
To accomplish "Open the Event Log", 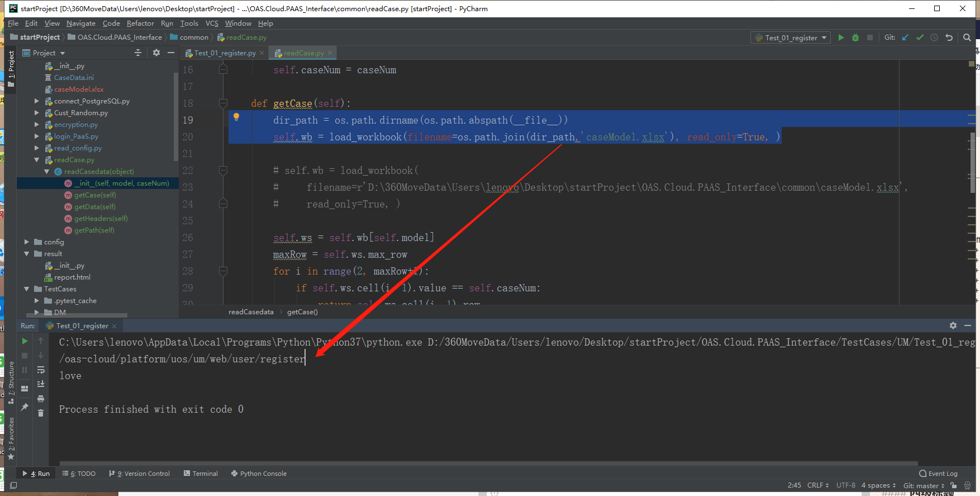I will pyautogui.click(x=939, y=474).
